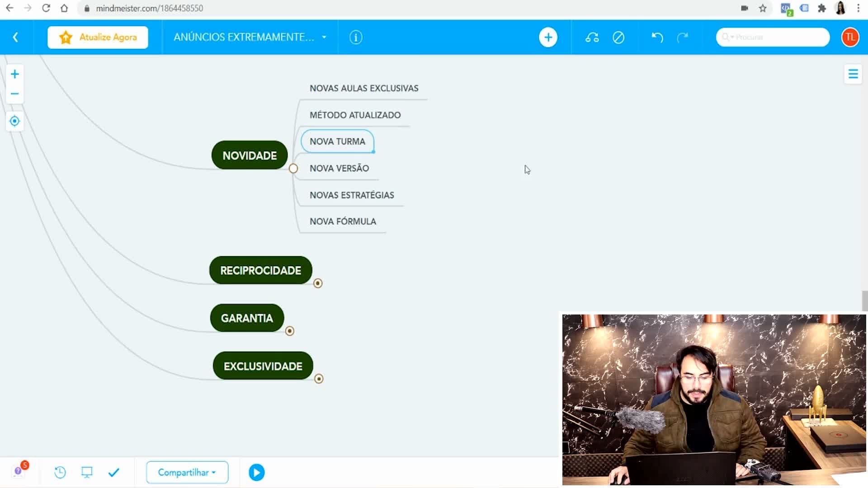
Task: Redo the last action
Action: tap(683, 37)
